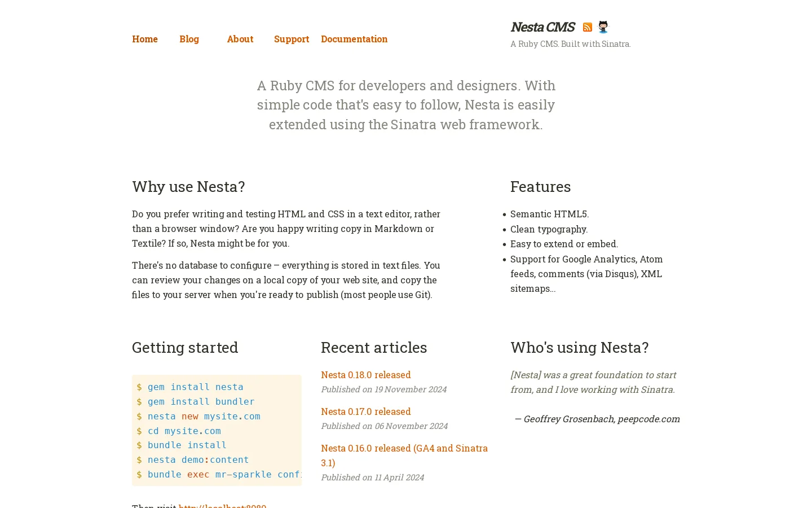Image resolution: width=812 pixels, height=508 pixels.
Task: Read the Nesta 0.18.0 released article
Action: click(366, 375)
